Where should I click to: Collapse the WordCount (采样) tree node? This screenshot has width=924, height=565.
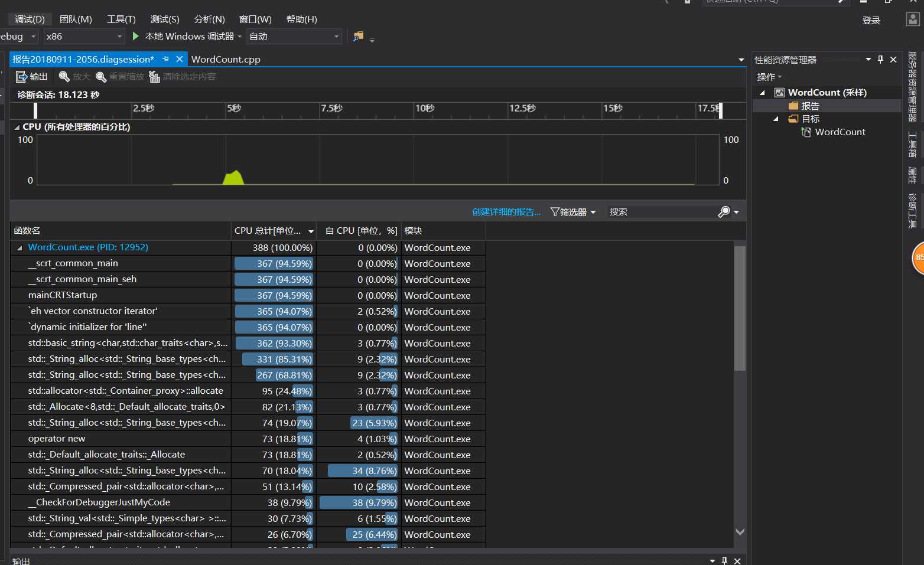click(762, 93)
